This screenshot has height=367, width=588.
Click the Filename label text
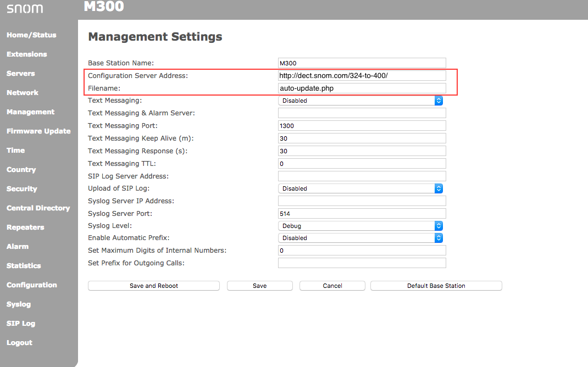pos(104,88)
